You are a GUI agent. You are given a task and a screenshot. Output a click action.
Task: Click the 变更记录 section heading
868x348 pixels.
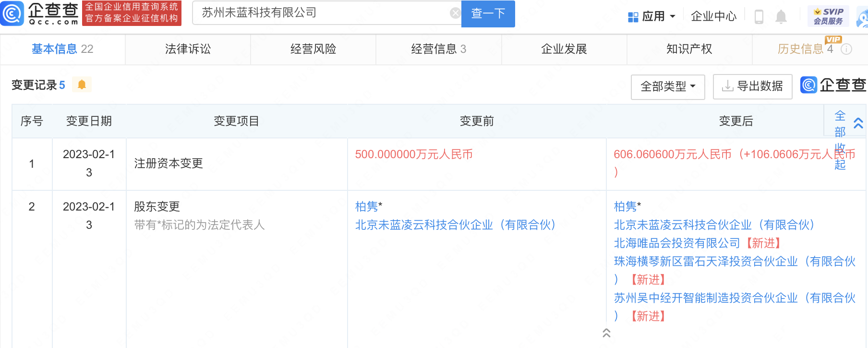[34, 85]
